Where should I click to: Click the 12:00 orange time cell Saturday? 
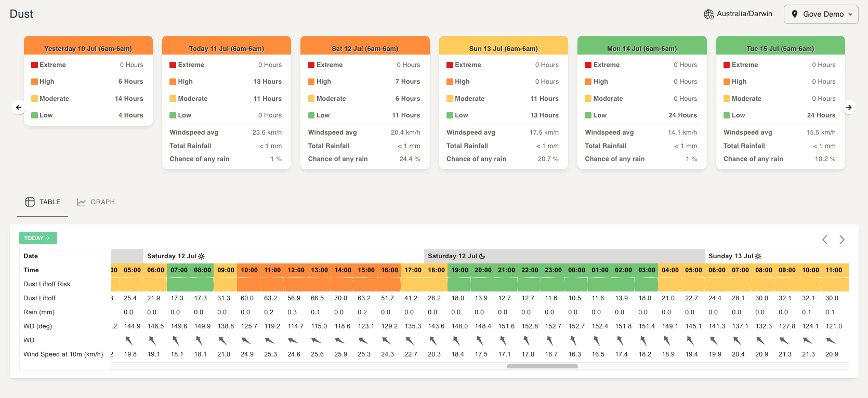[296, 270]
